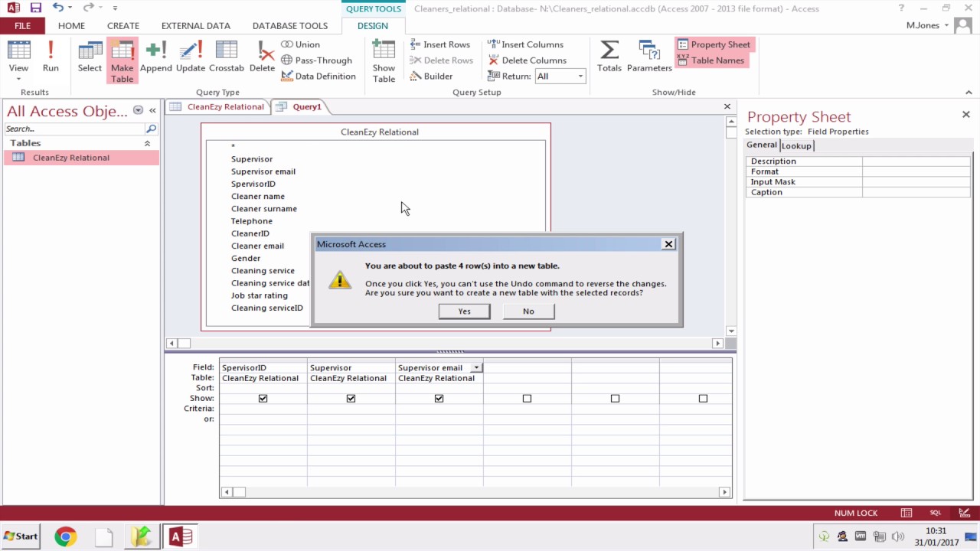
Task: Open the Return value dropdown
Action: point(580,77)
